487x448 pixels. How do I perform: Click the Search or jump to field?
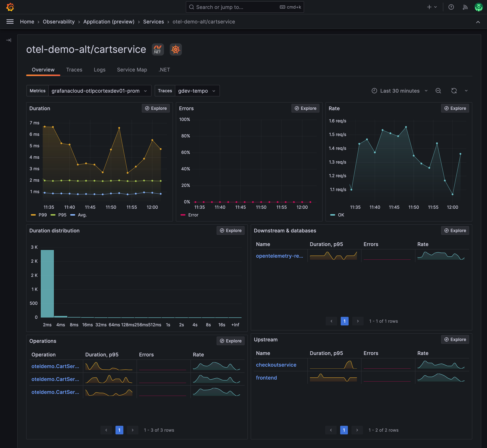tap(245, 7)
